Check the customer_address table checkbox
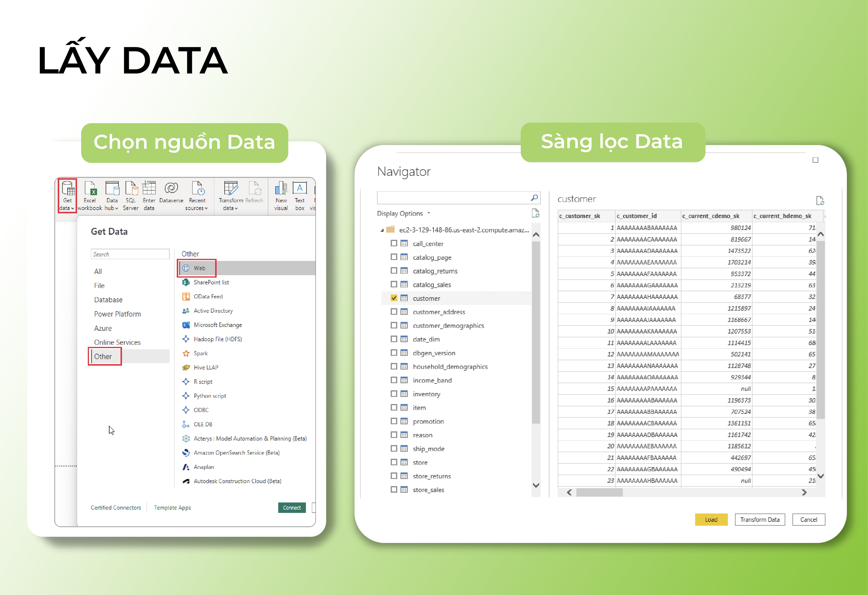The width and height of the screenshot is (868, 595). 394,311
